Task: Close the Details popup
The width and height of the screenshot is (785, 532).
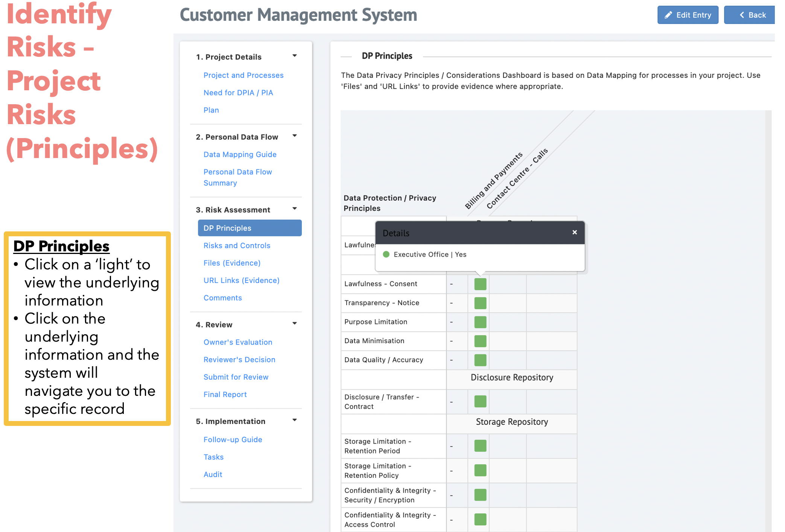Action: [x=574, y=233]
